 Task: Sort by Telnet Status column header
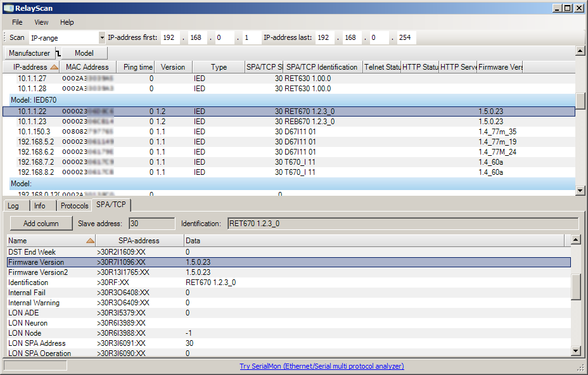point(381,67)
